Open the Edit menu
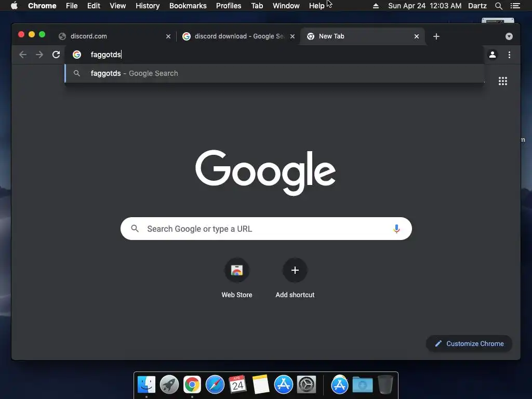This screenshot has height=399, width=532. [x=94, y=6]
